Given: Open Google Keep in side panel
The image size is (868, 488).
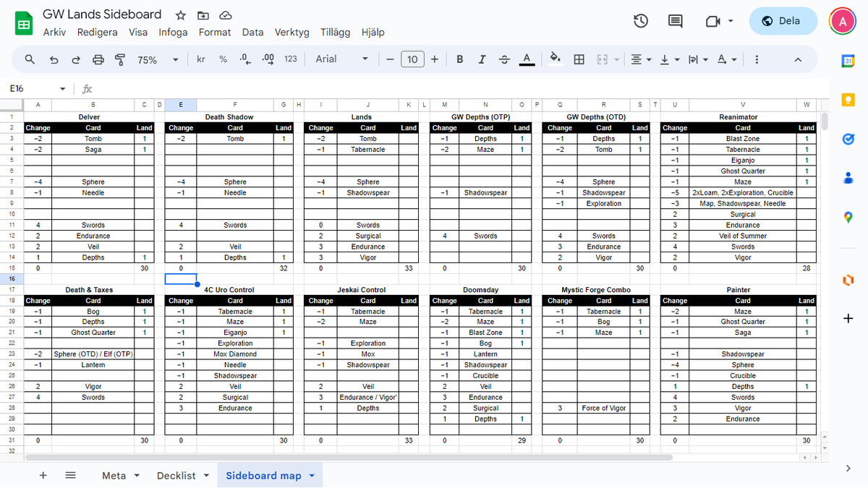Looking at the screenshot, I should 848,100.
